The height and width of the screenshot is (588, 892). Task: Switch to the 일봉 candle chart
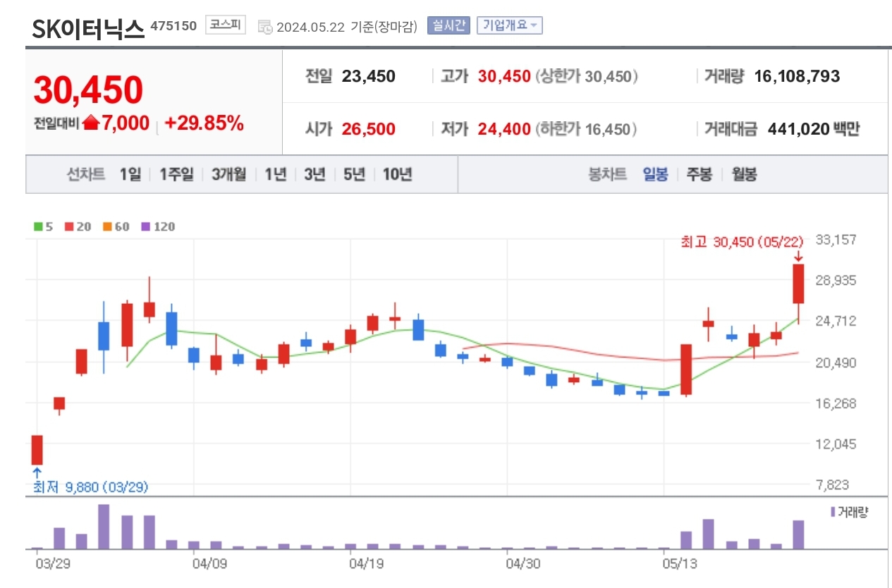click(655, 174)
